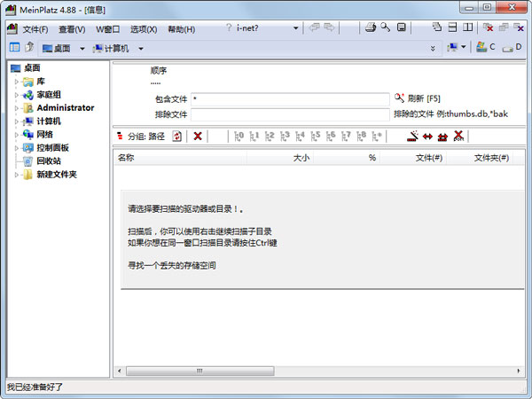
Task: Click in the 包含文件 input field
Action: pyautogui.click(x=290, y=99)
